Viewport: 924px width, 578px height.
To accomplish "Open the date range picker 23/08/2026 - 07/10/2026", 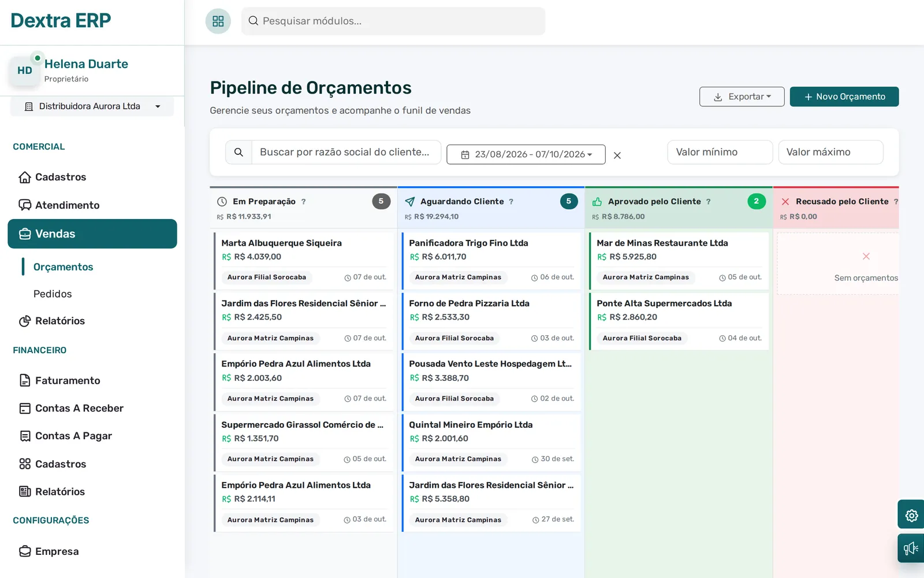I will coord(526,154).
